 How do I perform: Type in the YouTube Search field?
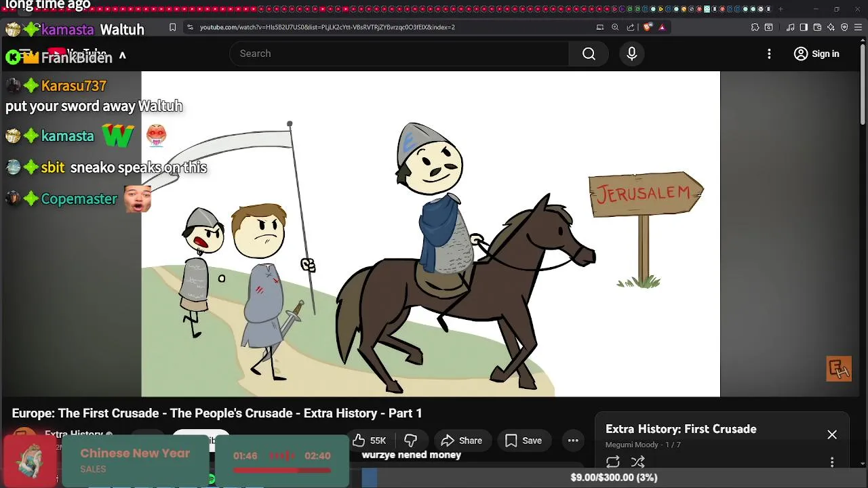[x=400, y=54]
